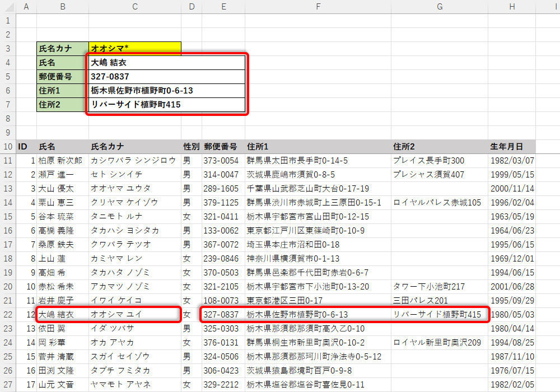
Task: Select result cell 327-0837 in row 5
Action: click(x=167, y=76)
